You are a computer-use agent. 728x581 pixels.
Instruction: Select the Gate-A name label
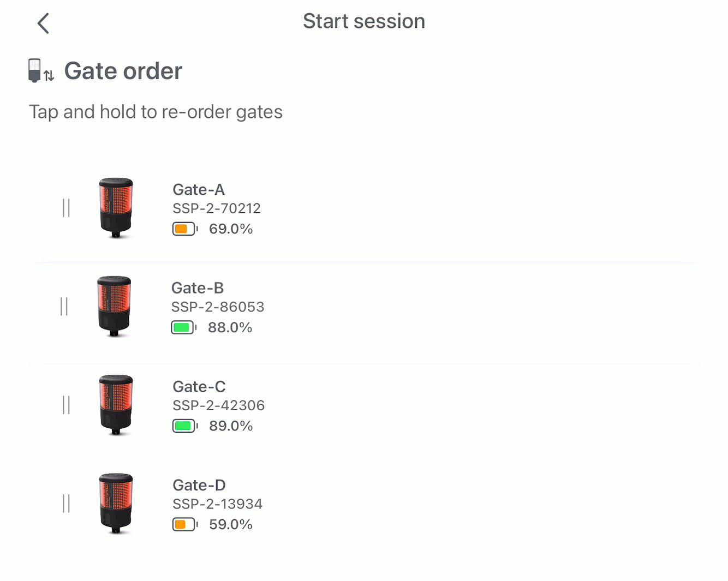click(x=199, y=190)
